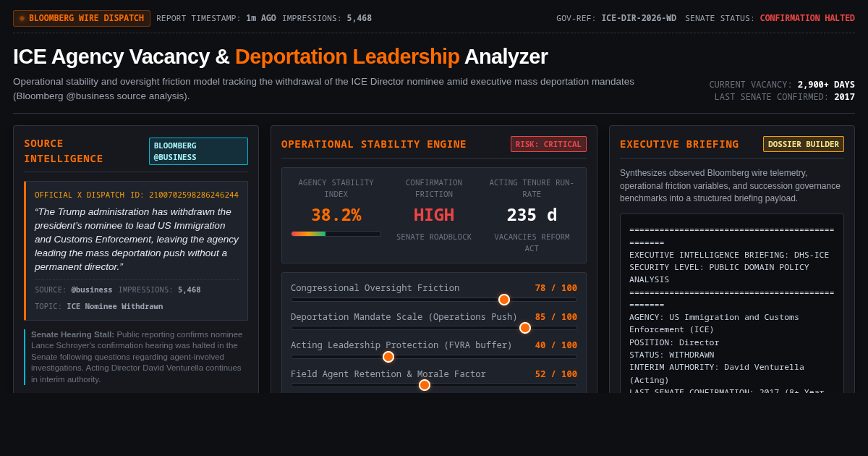Click the Senate Hearing Stall note
The image size is (868, 456).
pos(137,357)
